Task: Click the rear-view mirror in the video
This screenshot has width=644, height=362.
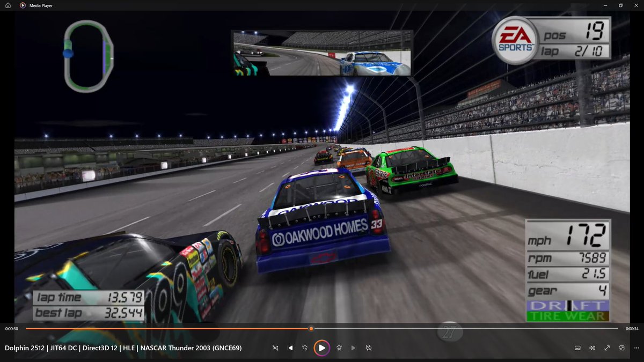Action: click(x=322, y=53)
